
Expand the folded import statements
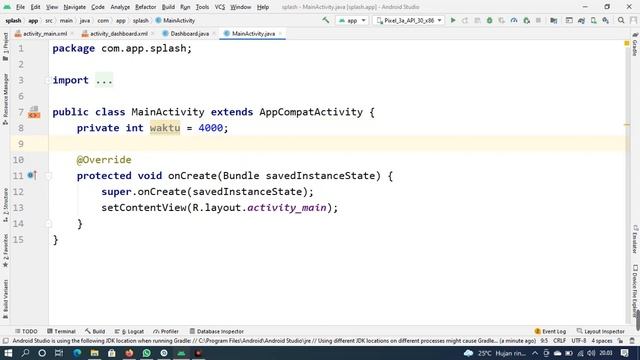(x=104, y=80)
